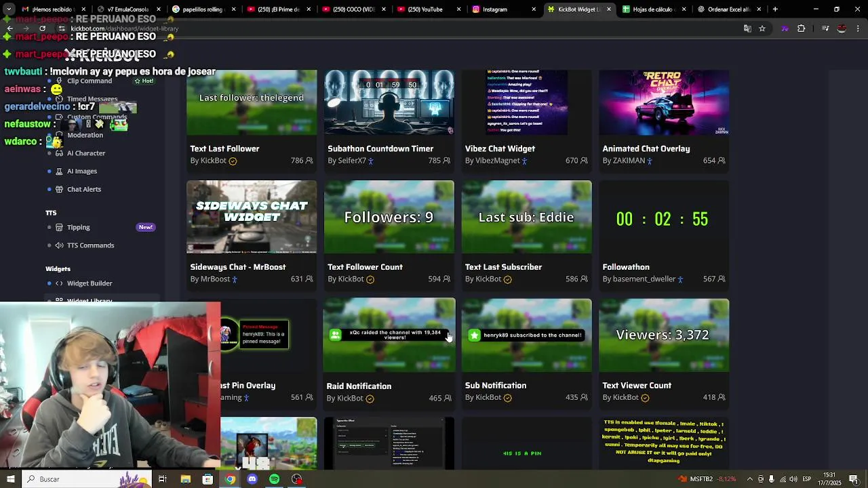The image size is (868, 488).
Task: Click the AI Images flask icon
Action: tap(59, 171)
